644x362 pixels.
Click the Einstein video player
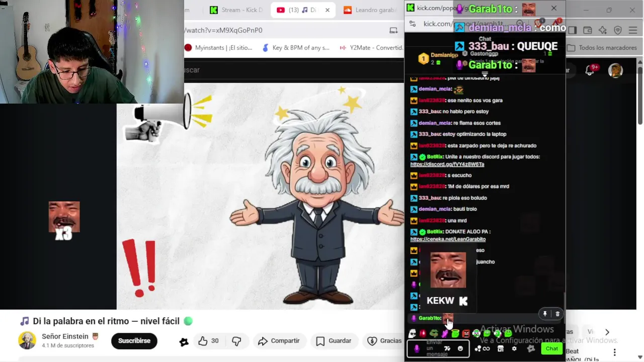click(x=260, y=196)
